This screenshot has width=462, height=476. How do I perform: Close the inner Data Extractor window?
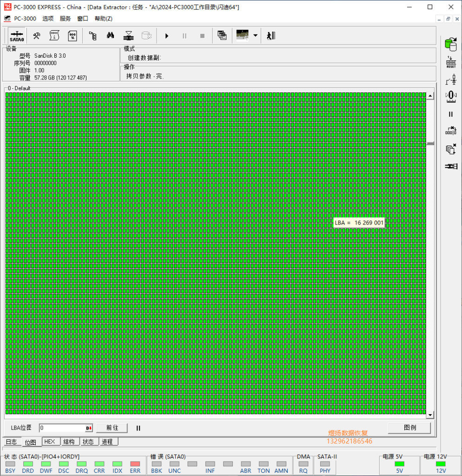click(x=457, y=19)
